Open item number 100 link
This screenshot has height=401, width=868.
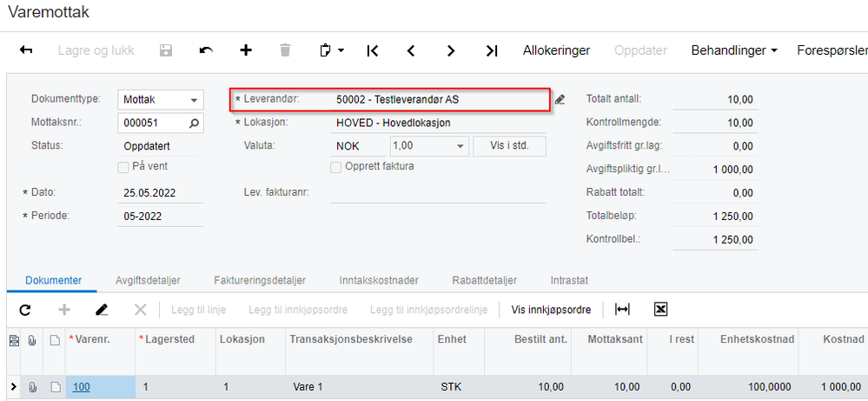(x=82, y=387)
